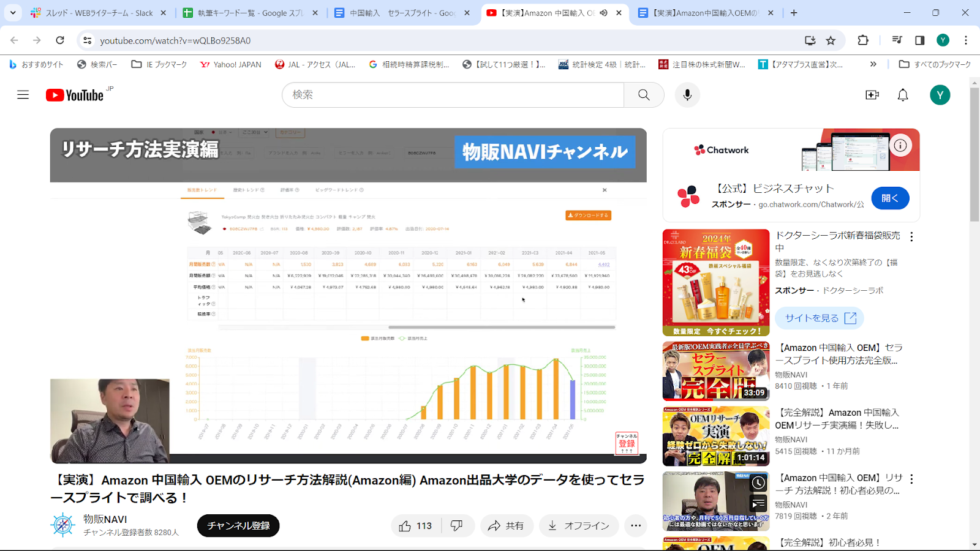The height and width of the screenshot is (551, 980).
Task: Dislike the video with thumbs down
Action: coord(457,526)
